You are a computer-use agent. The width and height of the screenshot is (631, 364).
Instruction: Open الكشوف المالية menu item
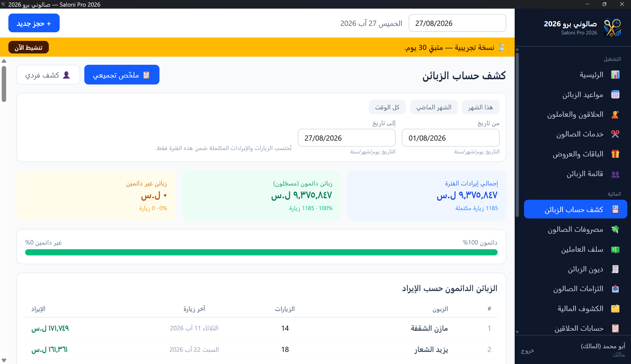point(576,309)
